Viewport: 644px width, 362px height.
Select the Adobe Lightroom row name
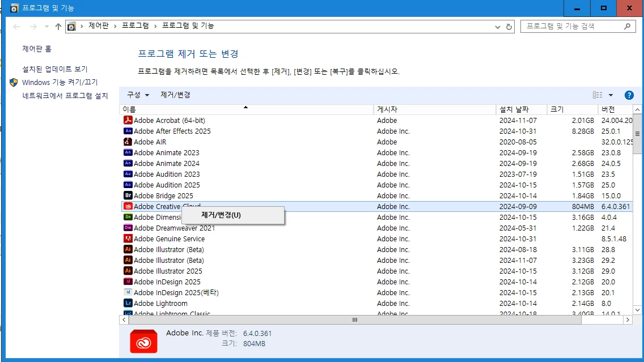[x=160, y=303]
